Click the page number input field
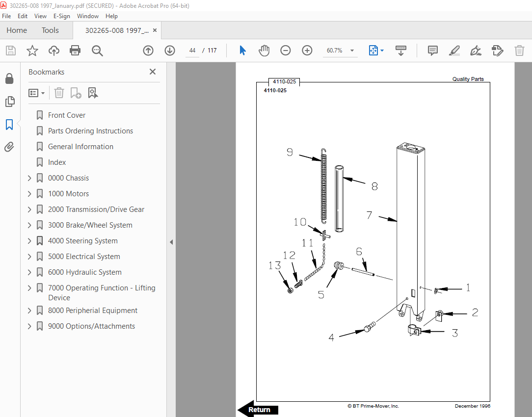This screenshot has height=417, width=532. pyautogui.click(x=192, y=51)
